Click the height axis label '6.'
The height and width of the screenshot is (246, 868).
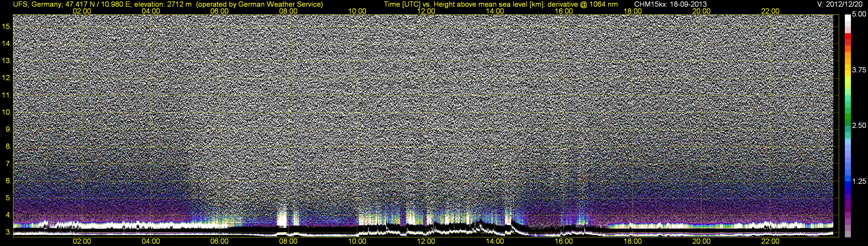click(8, 181)
